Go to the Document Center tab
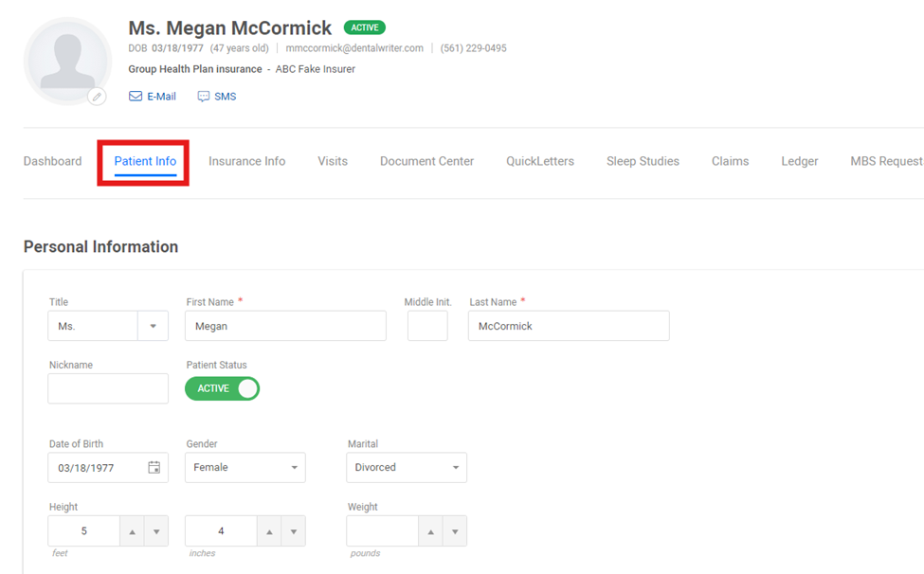The width and height of the screenshot is (924, 574). coord(426,161)
